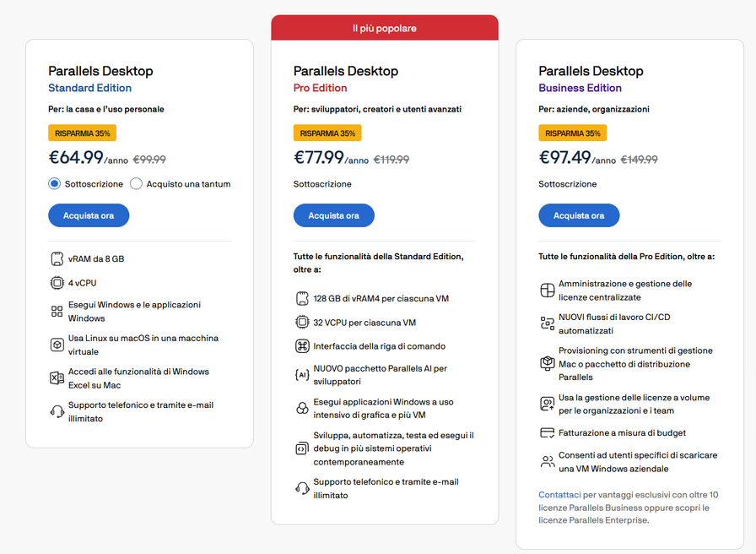
Task: Click the volume license management icon
Action: [x=547, y=405]
